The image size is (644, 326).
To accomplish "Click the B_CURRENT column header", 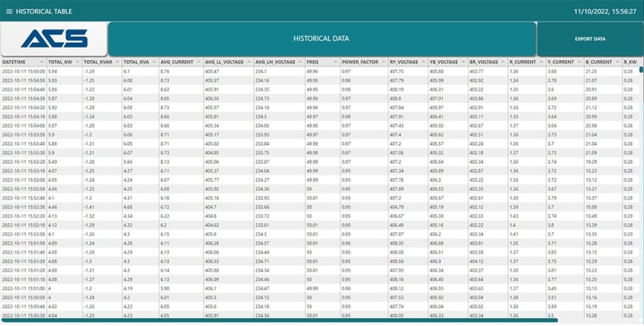I will 598,62.
